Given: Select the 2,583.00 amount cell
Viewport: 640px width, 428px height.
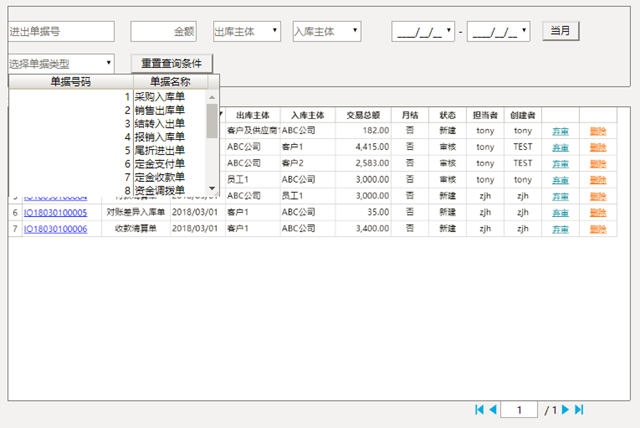Looking at the screenshot, I should 363,163.
